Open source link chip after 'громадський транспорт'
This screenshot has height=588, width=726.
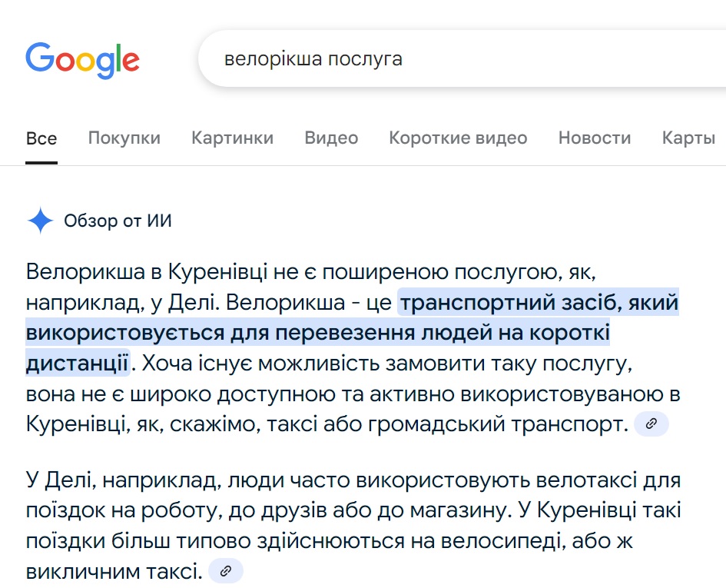pyautogui.click(x=651, y=424)
